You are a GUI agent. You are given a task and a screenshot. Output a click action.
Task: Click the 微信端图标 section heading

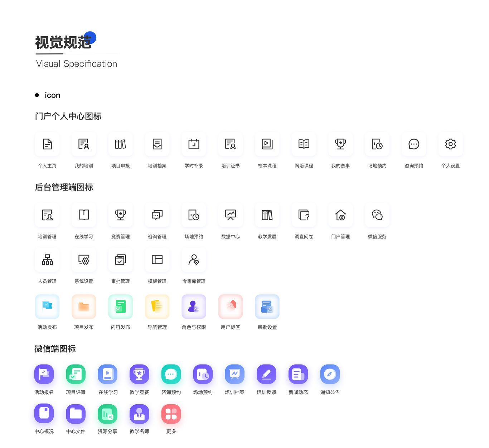click(55, 349)
